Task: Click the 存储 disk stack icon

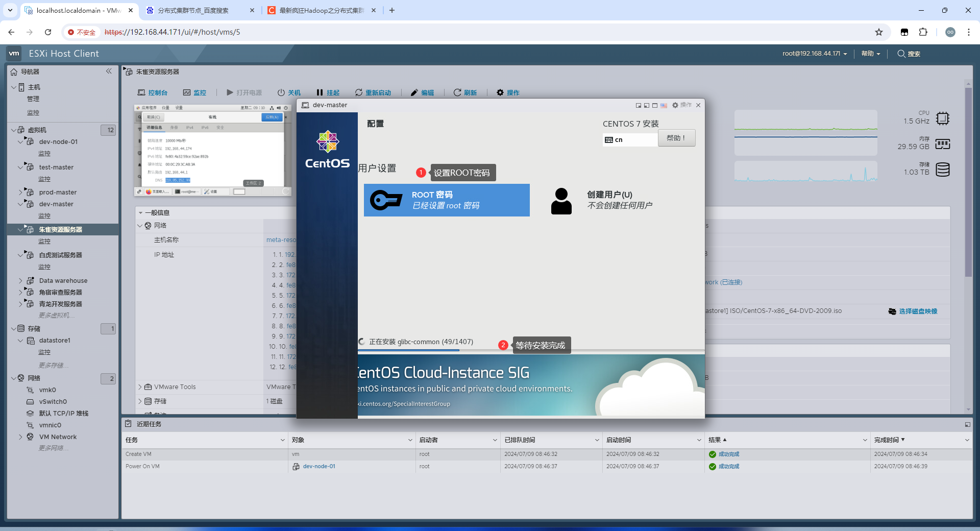Action: [943, 170]
